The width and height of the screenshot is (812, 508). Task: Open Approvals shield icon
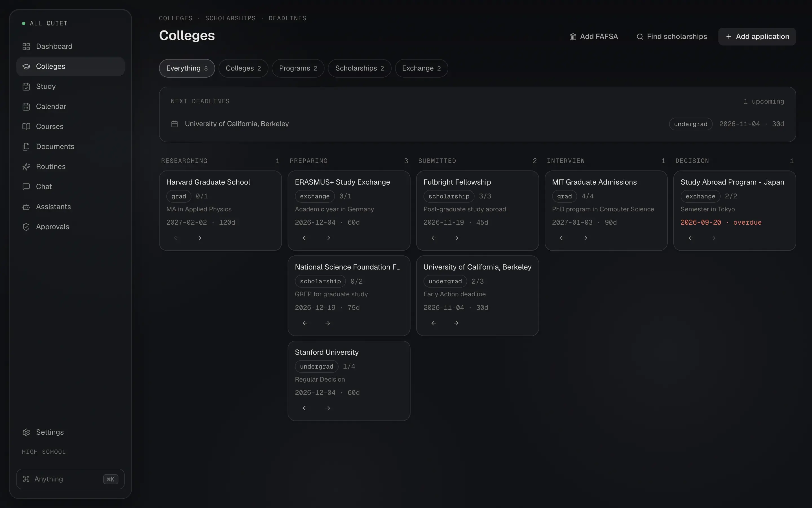26,227
